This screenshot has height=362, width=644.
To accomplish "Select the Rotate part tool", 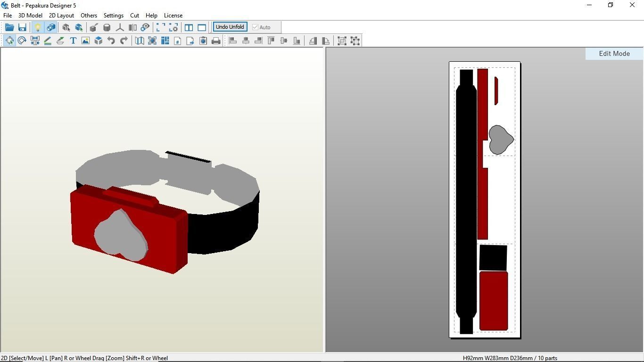I will (22, 41).
